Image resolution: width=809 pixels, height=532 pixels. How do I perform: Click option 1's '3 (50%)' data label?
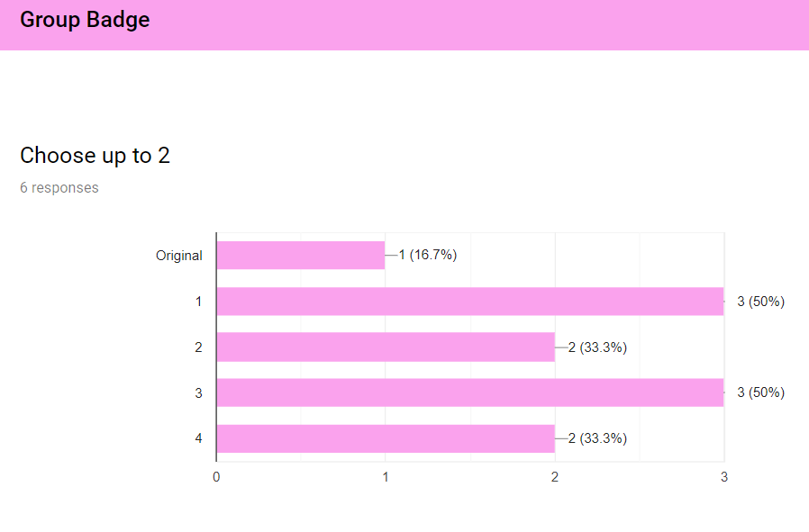click(x=760, y=302)
